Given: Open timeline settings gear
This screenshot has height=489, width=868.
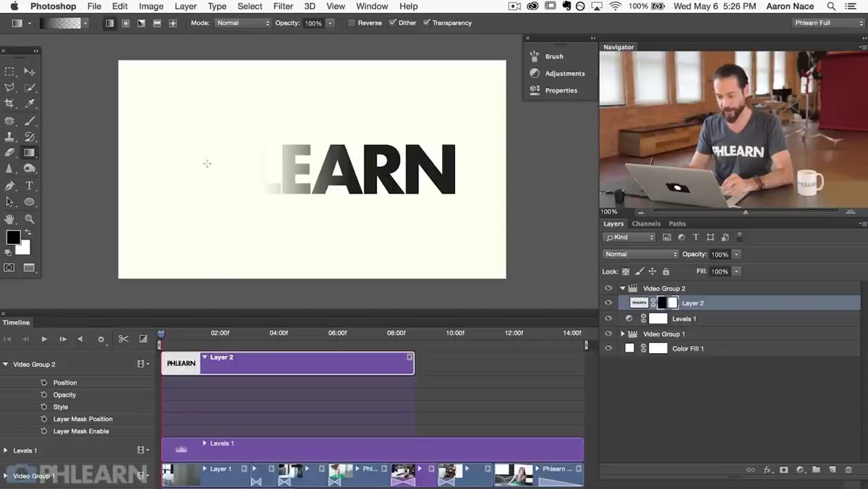Looking at the screenshot, I should [x=101, y=339].
